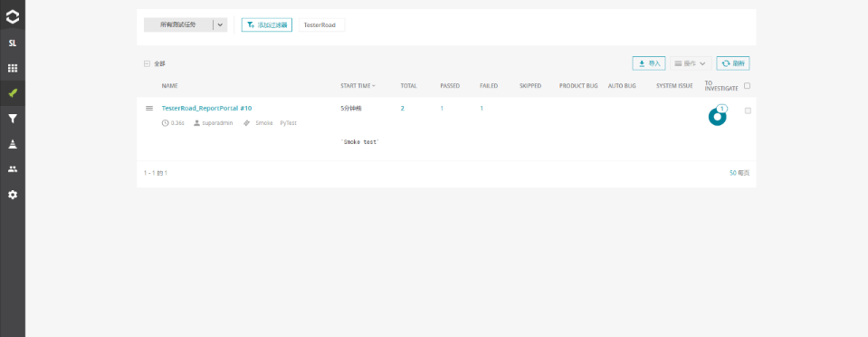Click the FAILED column header
The width and height of the screenshot is (868, 337).
click(x=489, y=86)
